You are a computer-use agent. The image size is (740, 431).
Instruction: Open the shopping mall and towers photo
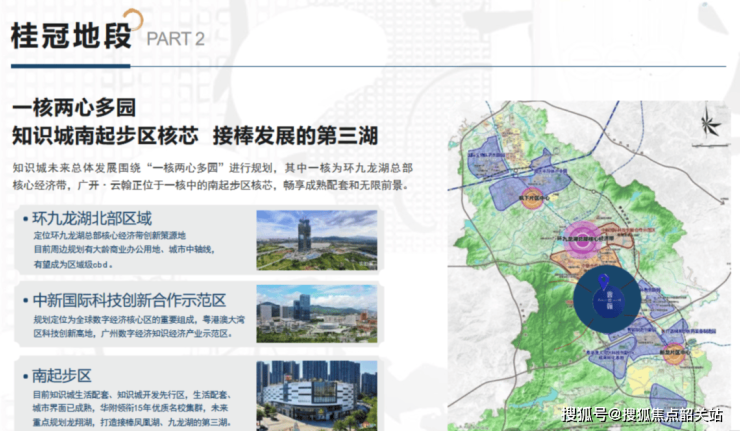click(x=317, y=396)
